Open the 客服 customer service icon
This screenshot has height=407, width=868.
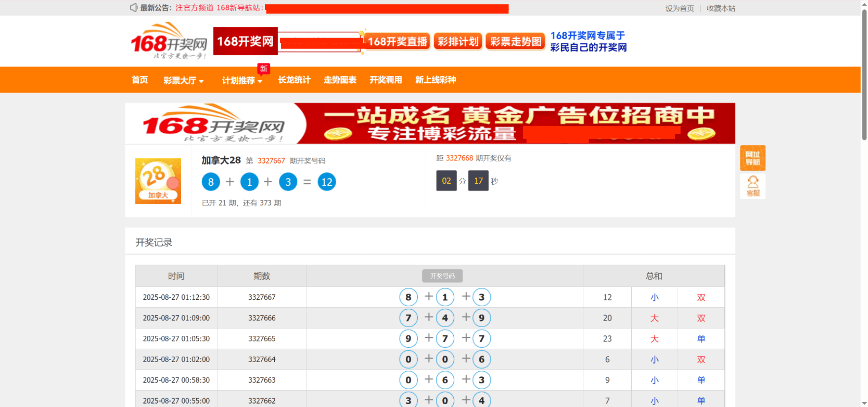tap(752, 186)
